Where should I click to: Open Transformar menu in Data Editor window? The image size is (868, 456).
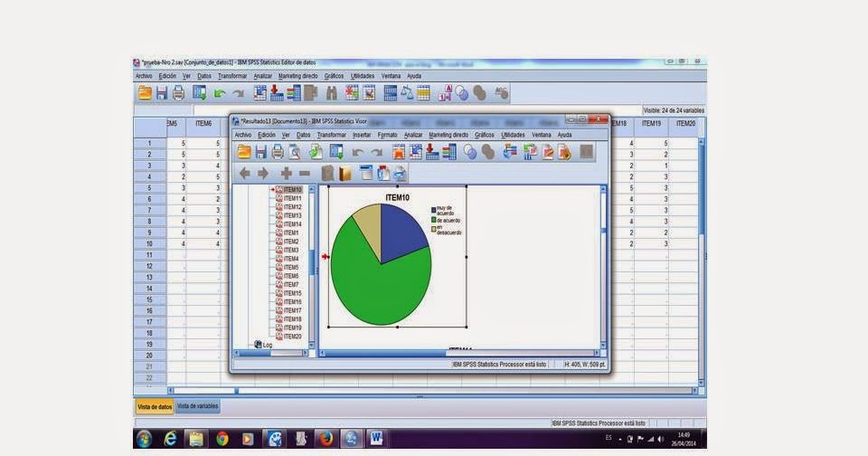[232, 76]
